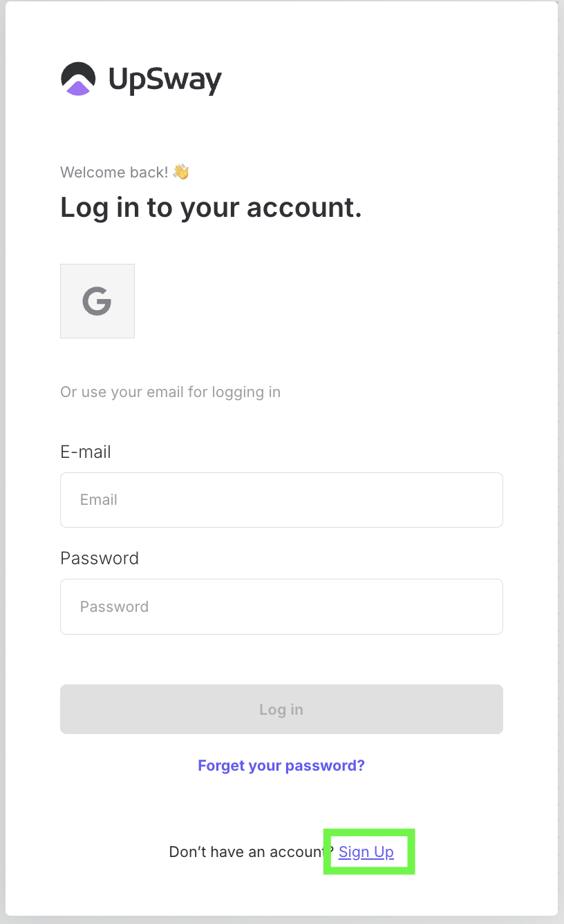Click the waving hand emoji
Image resolution: width=564 pixels, height=924 pixels.
pyautogui.click(x=181, y=172)
